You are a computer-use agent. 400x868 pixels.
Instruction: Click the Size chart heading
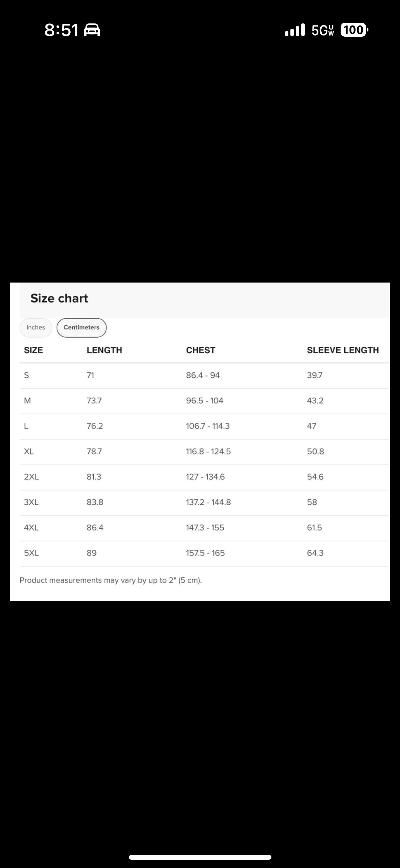59,298
